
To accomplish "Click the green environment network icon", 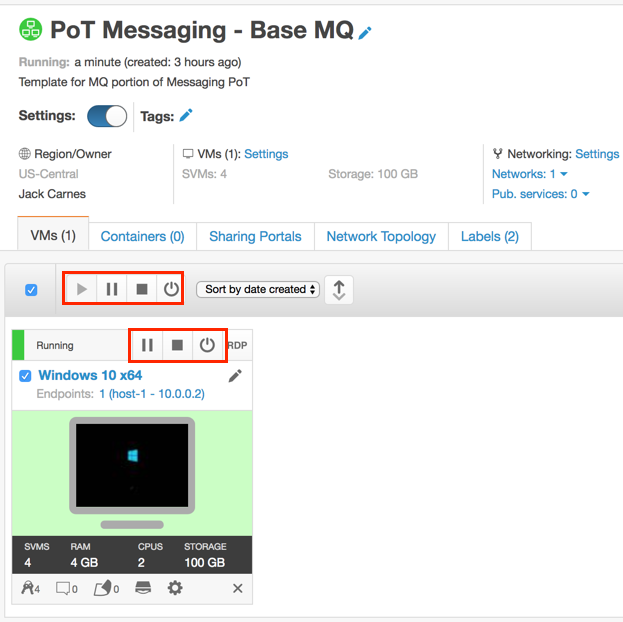I will (x=31, y=29).
